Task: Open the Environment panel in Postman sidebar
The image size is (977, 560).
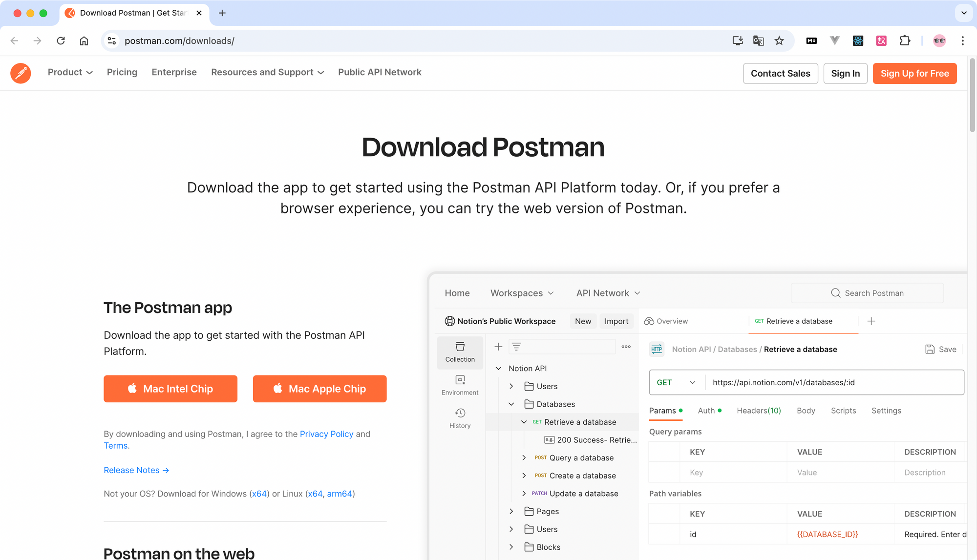Action: (460, 385)
